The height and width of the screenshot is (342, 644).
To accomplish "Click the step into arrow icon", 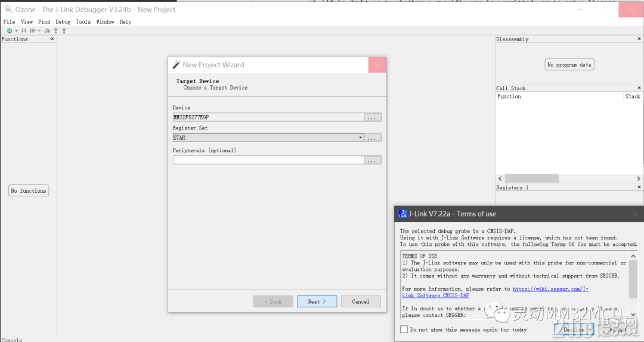I will point(56,30).
